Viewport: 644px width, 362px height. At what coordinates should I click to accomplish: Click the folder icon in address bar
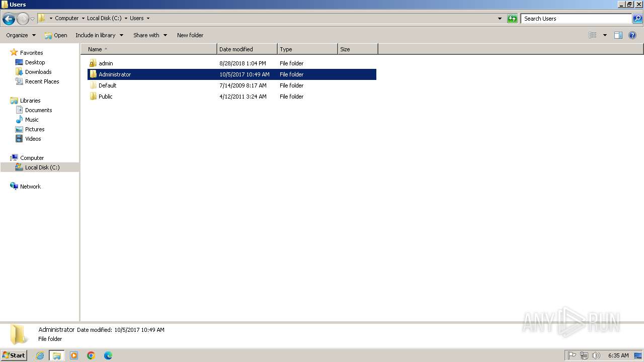click(x=42, y=18)
